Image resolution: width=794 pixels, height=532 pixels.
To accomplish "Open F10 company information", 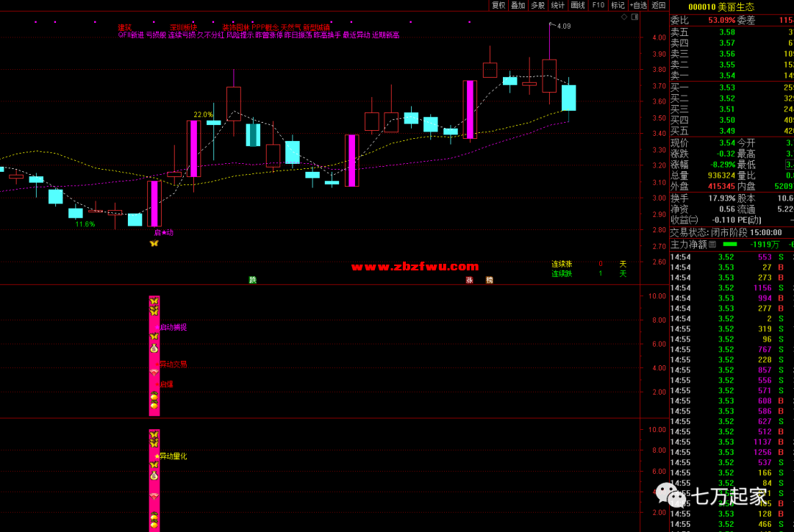I will 598,5.
